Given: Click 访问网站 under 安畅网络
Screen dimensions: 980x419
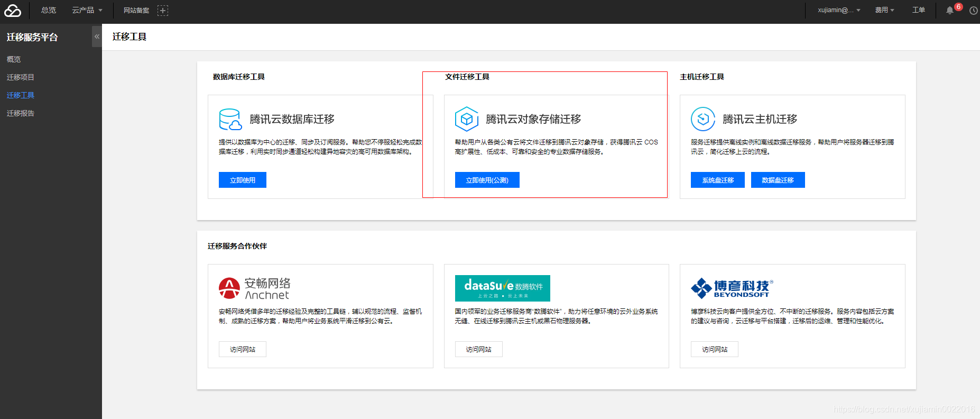Looking at the screenshot, I should [x=243, y=349].
